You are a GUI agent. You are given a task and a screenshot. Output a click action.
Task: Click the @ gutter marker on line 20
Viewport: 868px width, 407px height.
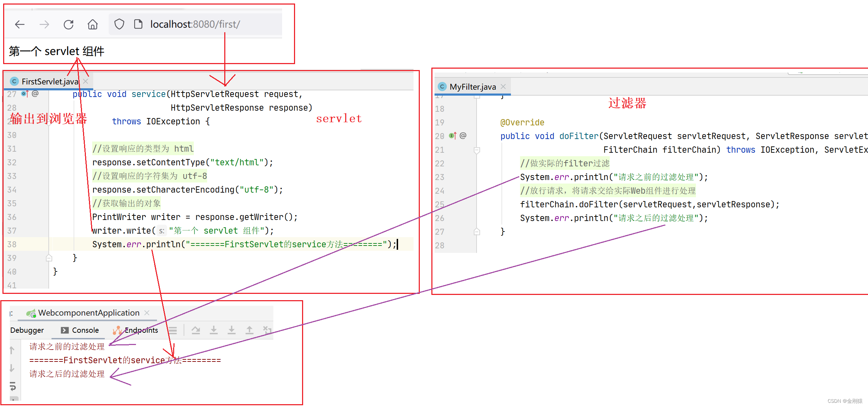pos(463,136)
